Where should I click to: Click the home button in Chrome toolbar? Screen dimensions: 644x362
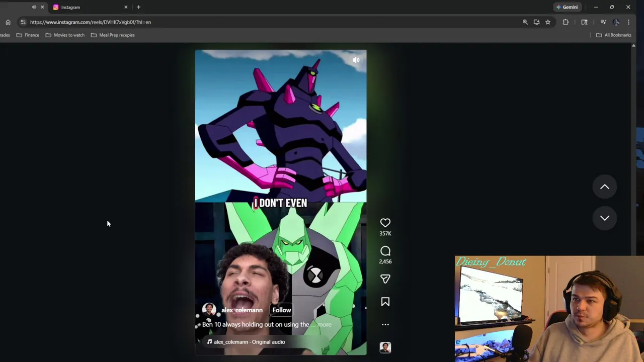(8, 22)
